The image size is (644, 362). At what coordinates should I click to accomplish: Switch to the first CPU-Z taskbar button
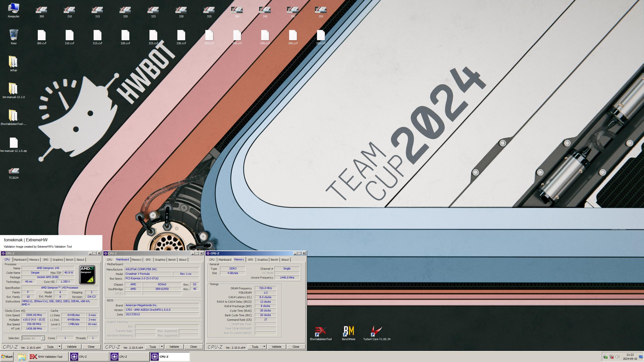89,357
